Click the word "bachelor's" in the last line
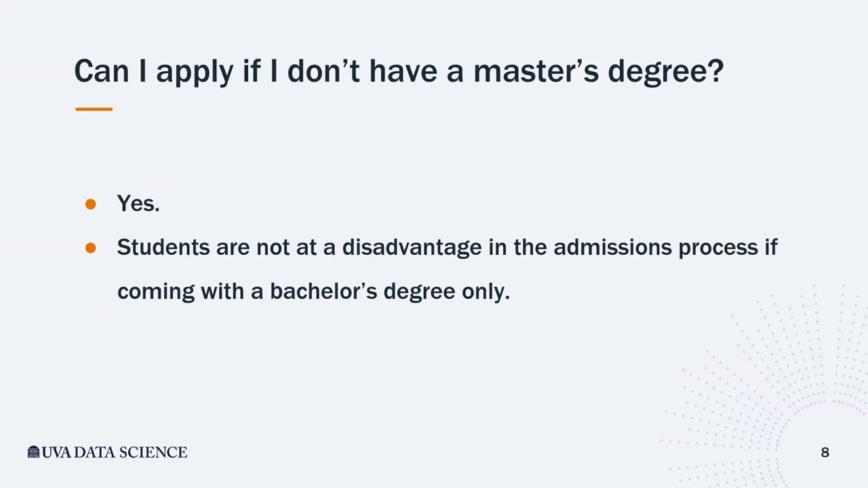Screen dimensions: 868x488 click(323, 291)
